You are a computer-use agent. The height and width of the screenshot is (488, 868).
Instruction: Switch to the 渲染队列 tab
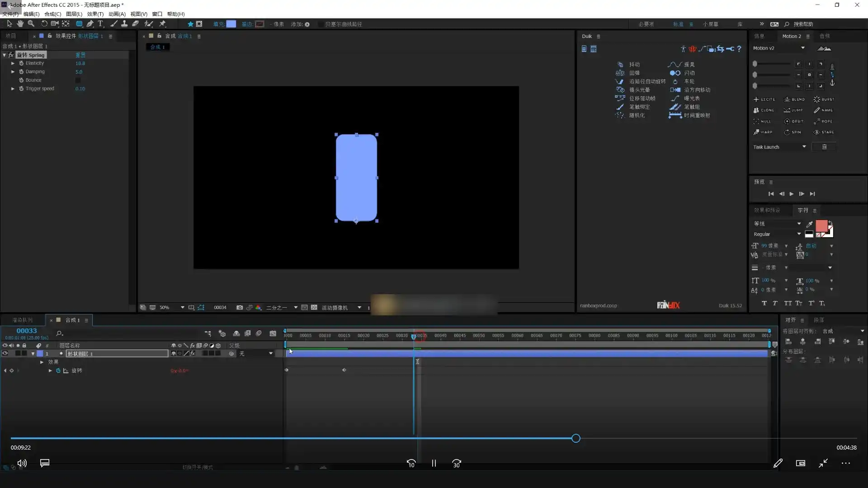pos(22,320)
